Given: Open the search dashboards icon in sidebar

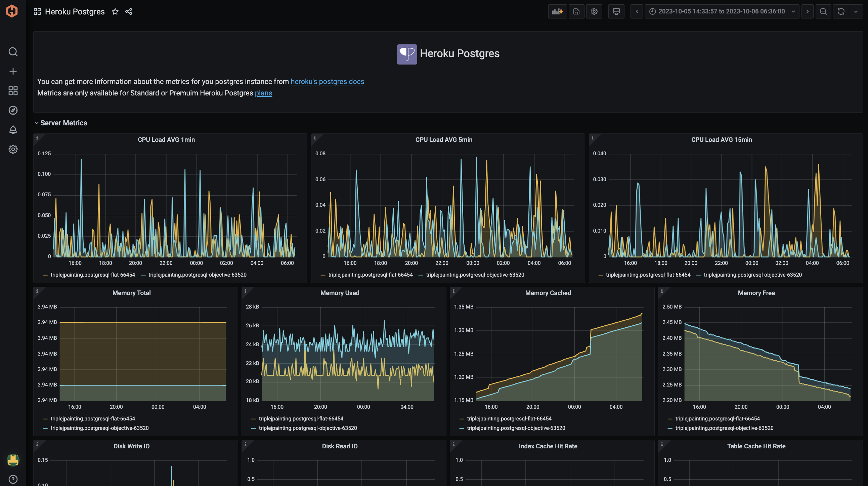Looking at the screenshot, I should (13, 51).
